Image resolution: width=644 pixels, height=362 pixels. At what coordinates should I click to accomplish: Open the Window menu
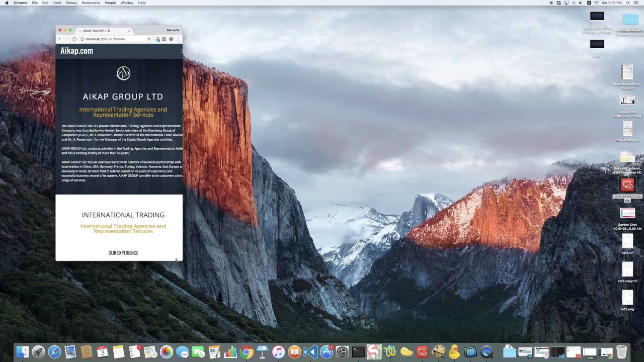pos(127,3)
